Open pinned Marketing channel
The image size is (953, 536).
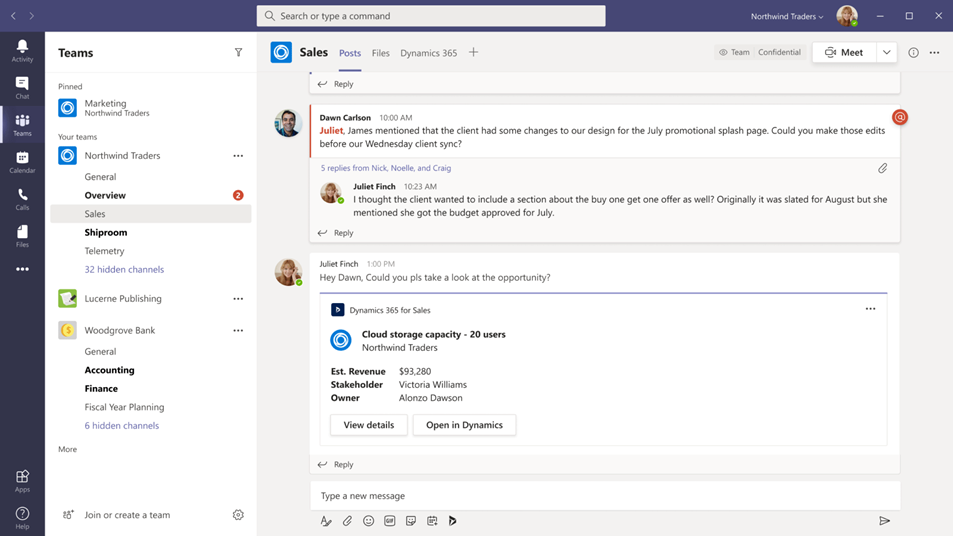coord(151,108)
